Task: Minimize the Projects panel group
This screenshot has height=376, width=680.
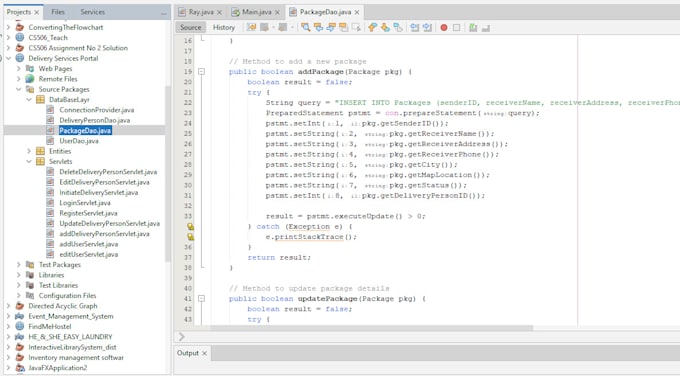Action: 163,13
